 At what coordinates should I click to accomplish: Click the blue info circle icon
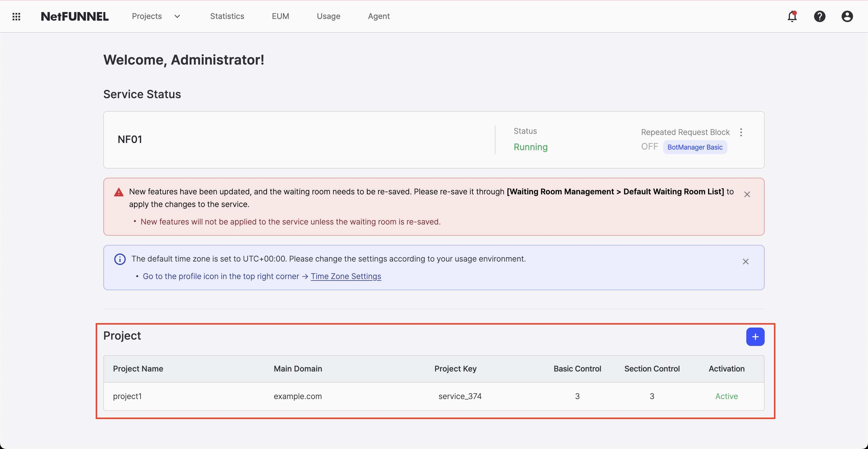pos(120,259)
